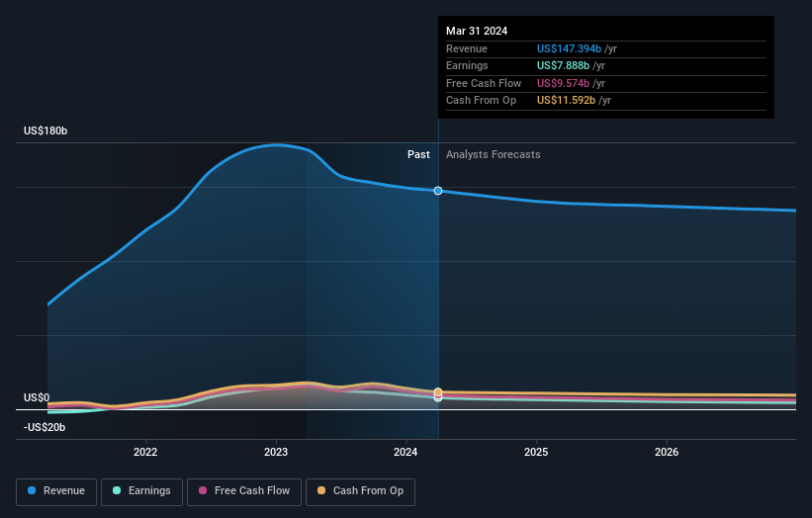
Task: Click the Revenue row label in tooltip
Action: click(x=467, y=48)
